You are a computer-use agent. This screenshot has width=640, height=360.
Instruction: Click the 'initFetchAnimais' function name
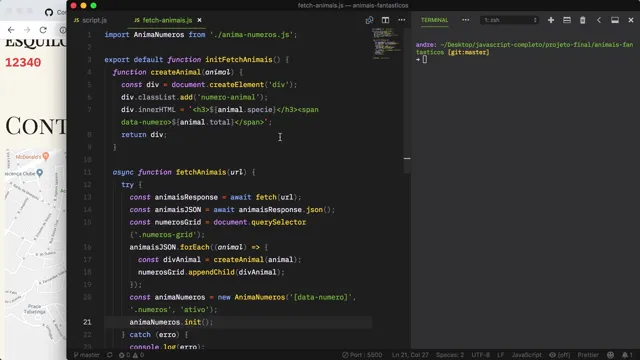click(239, 60)
